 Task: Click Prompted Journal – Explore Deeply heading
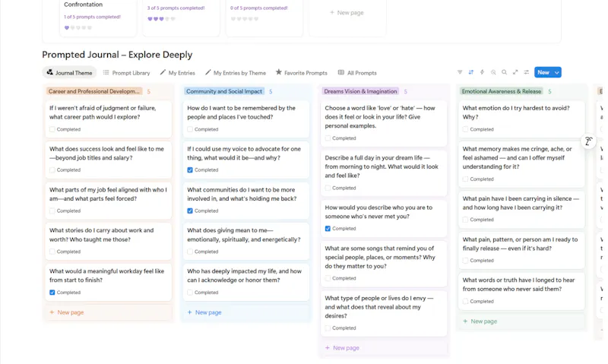[117, 55]
